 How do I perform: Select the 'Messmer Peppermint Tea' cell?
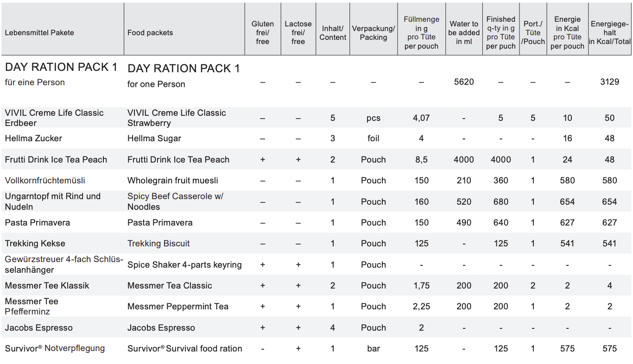point(178,307)
